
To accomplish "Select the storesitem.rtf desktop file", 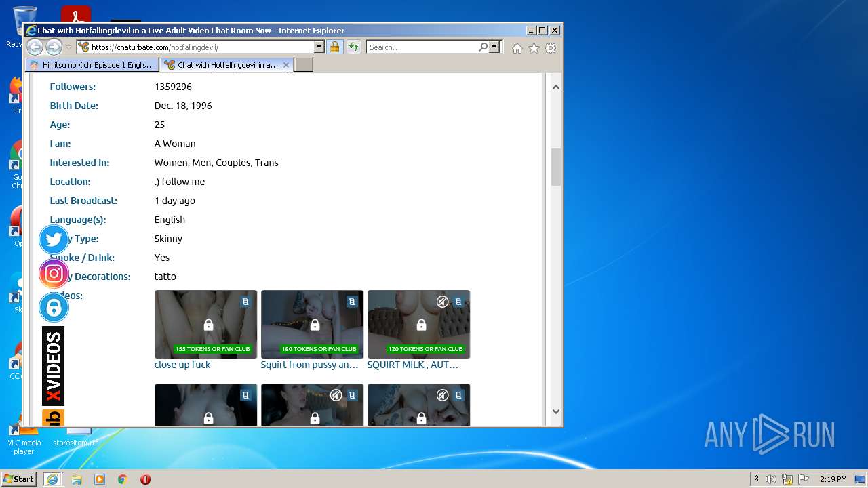I will click(75, 439).
